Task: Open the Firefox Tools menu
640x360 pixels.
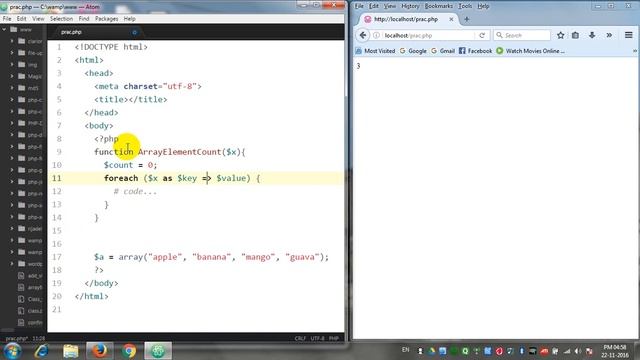Action: tap(465, 6)
